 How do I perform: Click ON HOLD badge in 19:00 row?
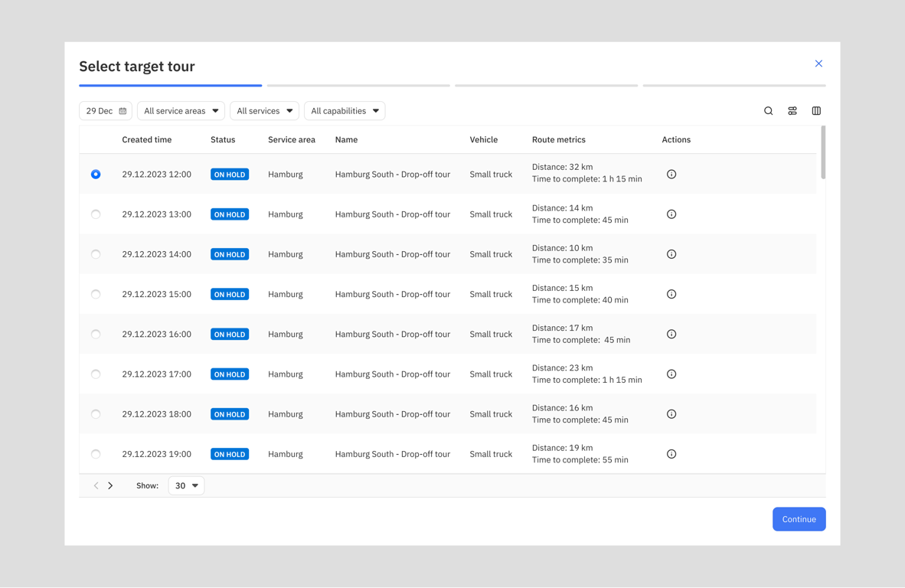tap(230, 454)
